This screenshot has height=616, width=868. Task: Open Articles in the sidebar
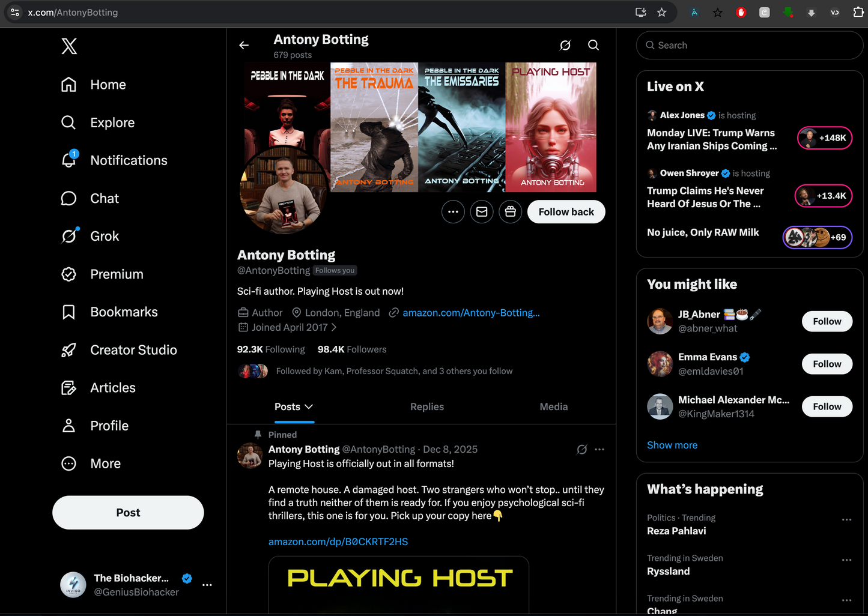click(x=98, y=388)
